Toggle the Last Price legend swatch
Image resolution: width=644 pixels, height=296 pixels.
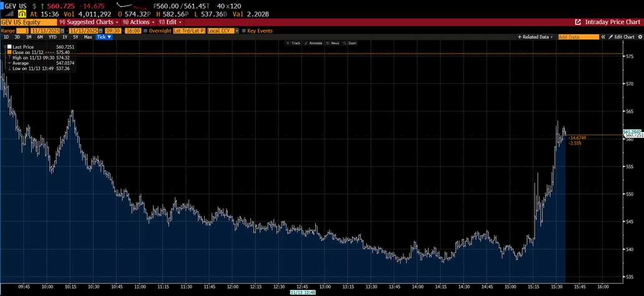click(x=8, y=47)
